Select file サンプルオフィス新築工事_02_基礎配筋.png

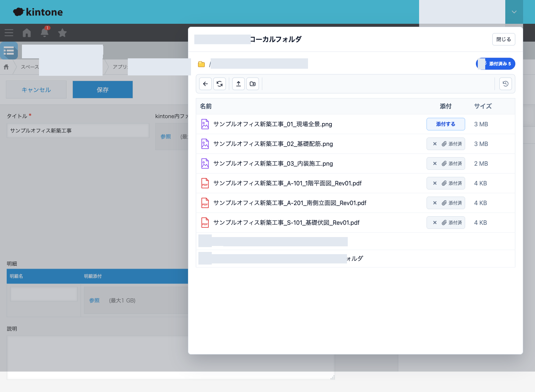(273, 144)
